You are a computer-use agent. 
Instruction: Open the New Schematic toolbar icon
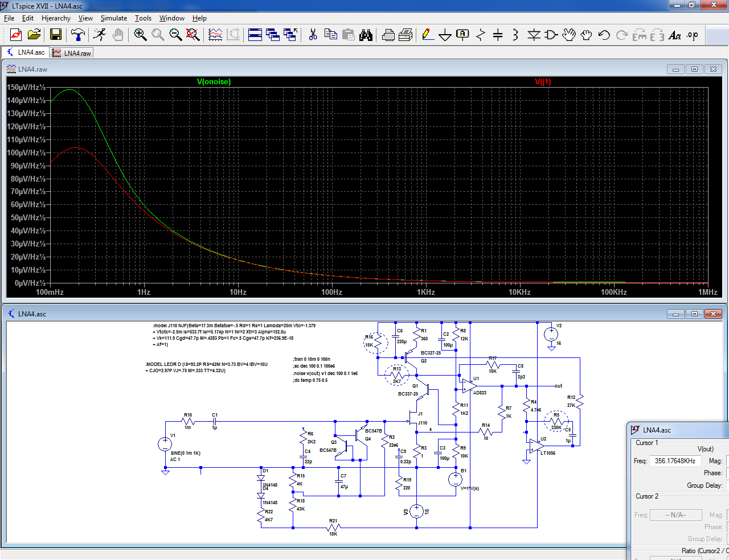tap(16, 35)
